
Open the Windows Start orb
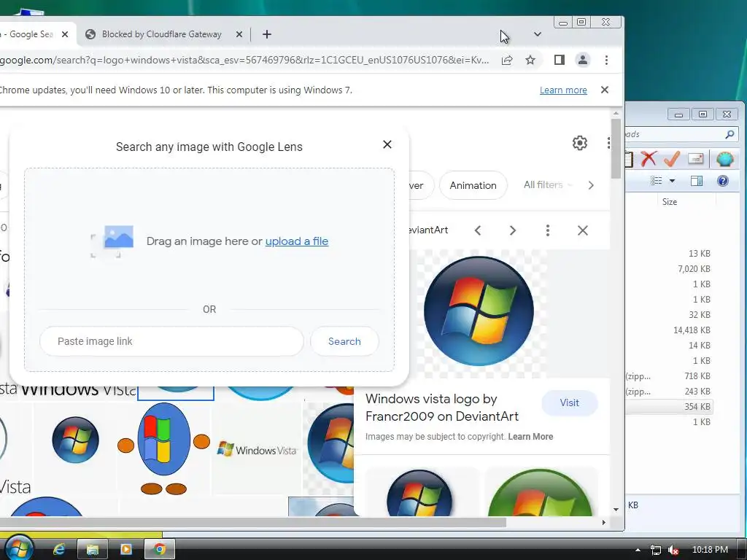tap(18, 548)
